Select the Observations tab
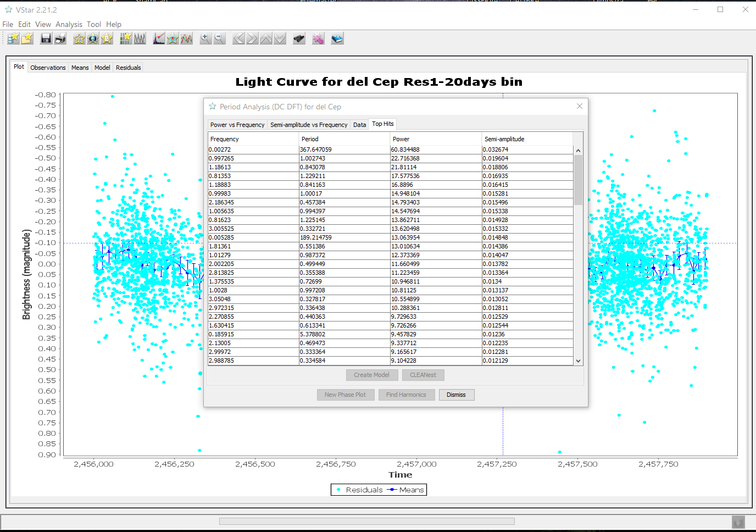 [x=48, y=68]
